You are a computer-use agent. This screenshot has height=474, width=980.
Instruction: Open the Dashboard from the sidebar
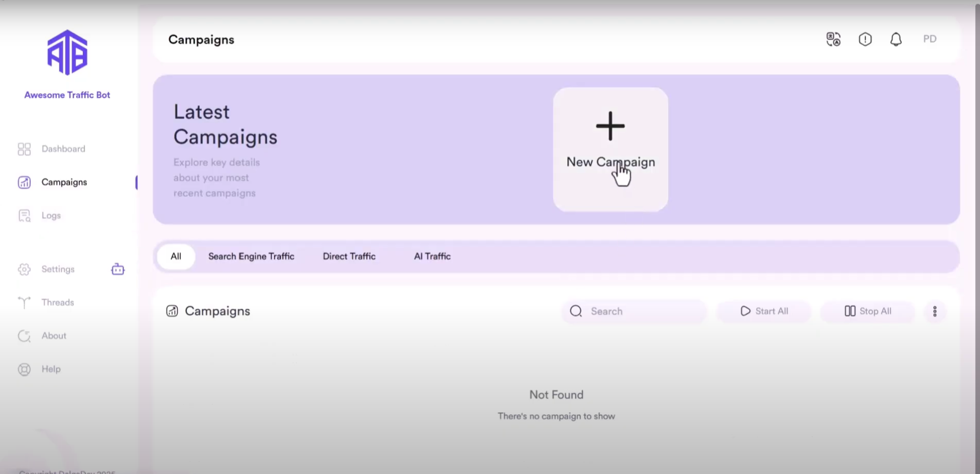pyautogui.click(x=63, y=149)
